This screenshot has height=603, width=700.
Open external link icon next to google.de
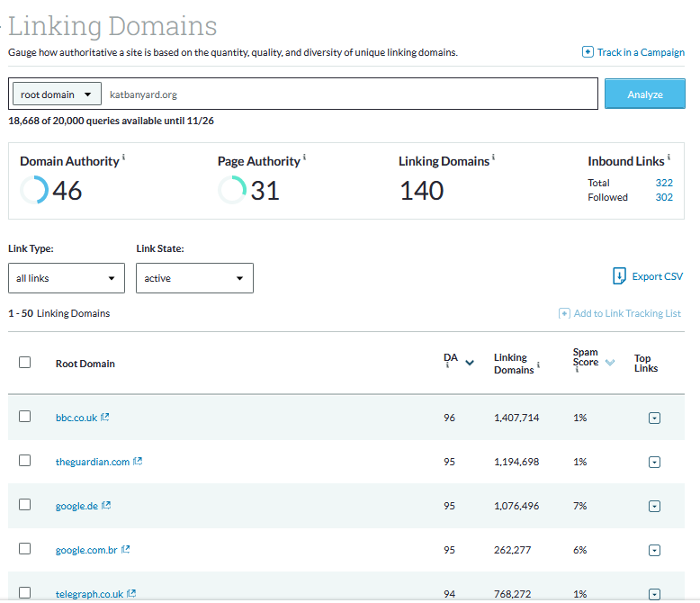tap(106, 505)
